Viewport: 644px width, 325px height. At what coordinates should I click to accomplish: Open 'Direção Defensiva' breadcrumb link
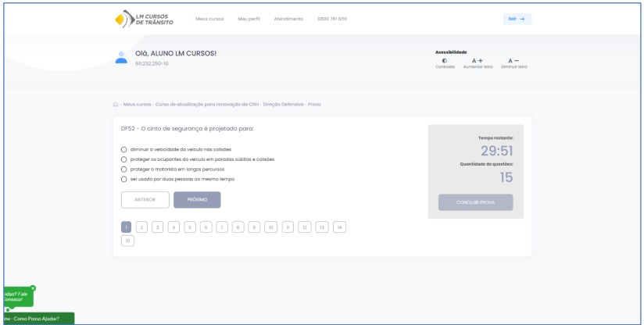[284, 104]
